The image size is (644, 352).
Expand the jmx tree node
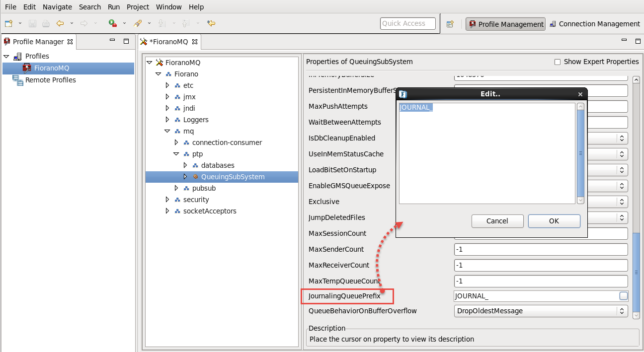[167, 97]
